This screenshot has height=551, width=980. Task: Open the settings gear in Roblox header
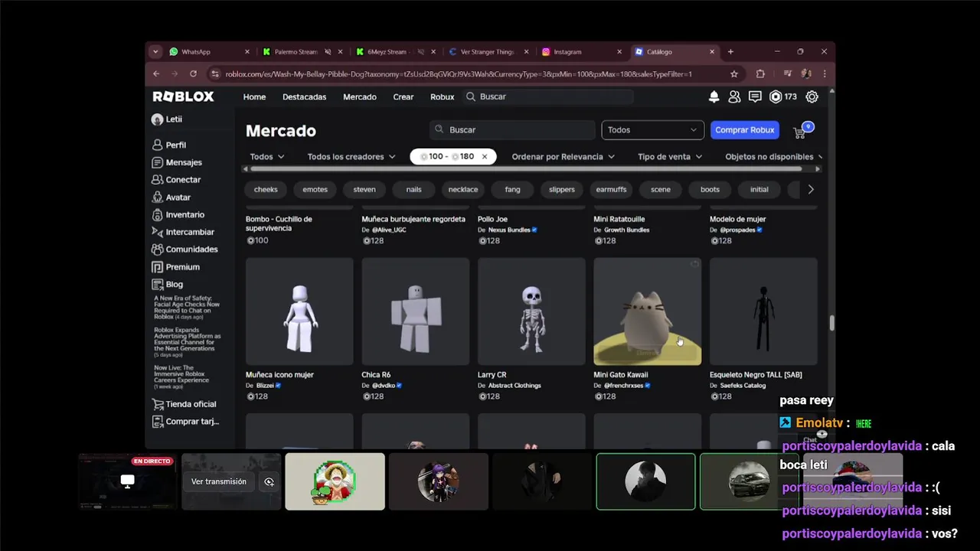coord(812,96)
